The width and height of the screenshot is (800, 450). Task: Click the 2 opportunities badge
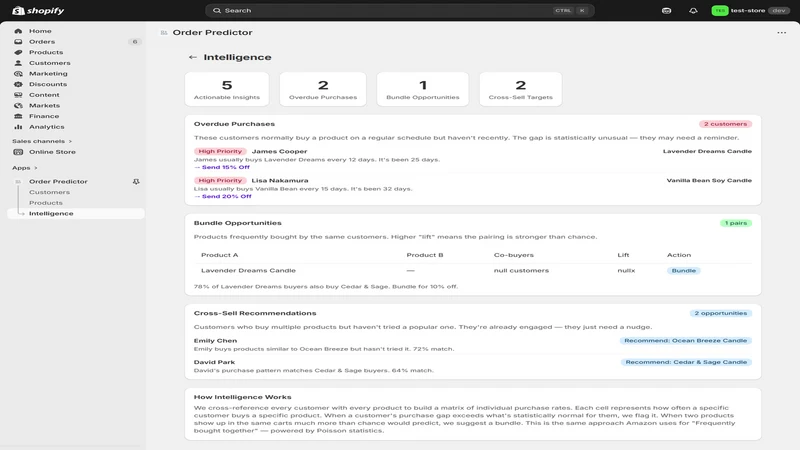click(720, 313)
